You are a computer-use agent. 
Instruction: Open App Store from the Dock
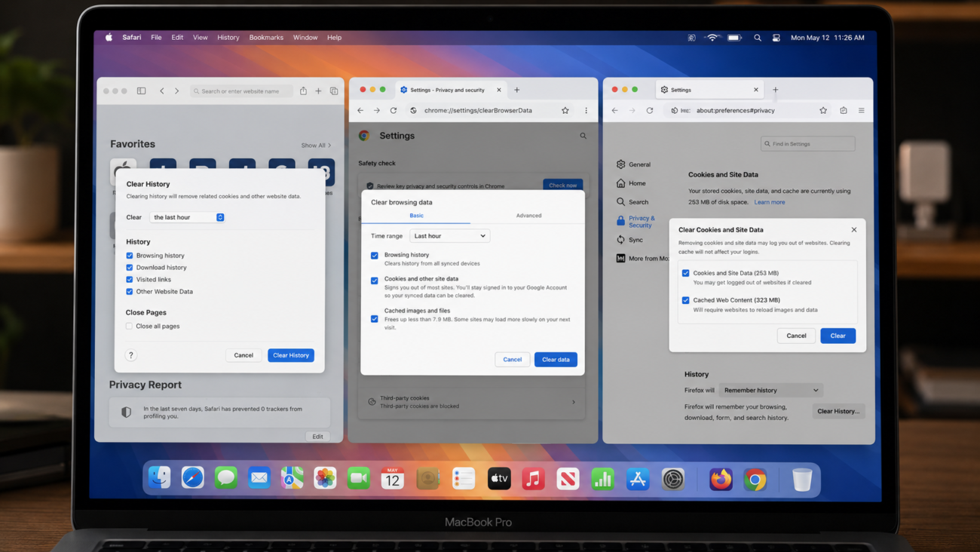click(x=638, y=478)
